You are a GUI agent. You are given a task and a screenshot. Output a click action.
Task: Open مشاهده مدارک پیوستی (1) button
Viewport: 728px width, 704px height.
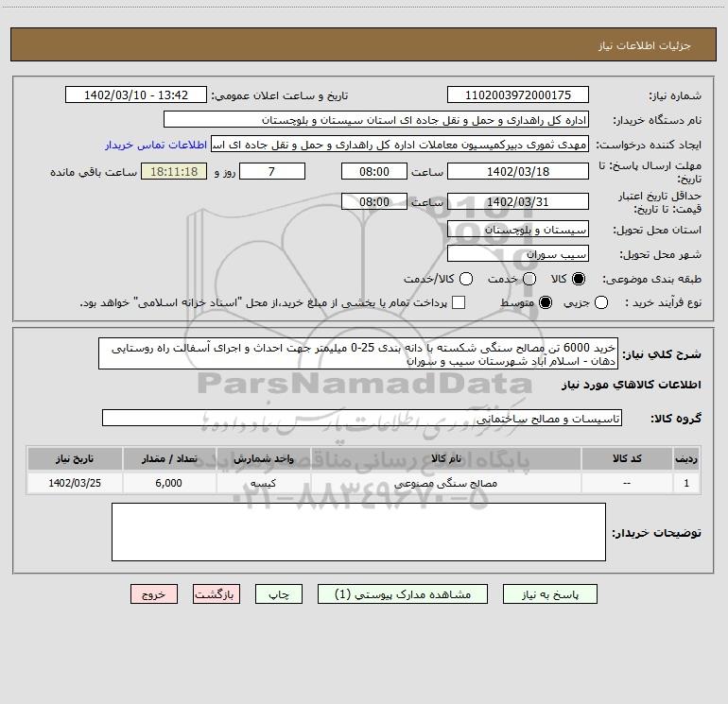(x=403, y=594)
